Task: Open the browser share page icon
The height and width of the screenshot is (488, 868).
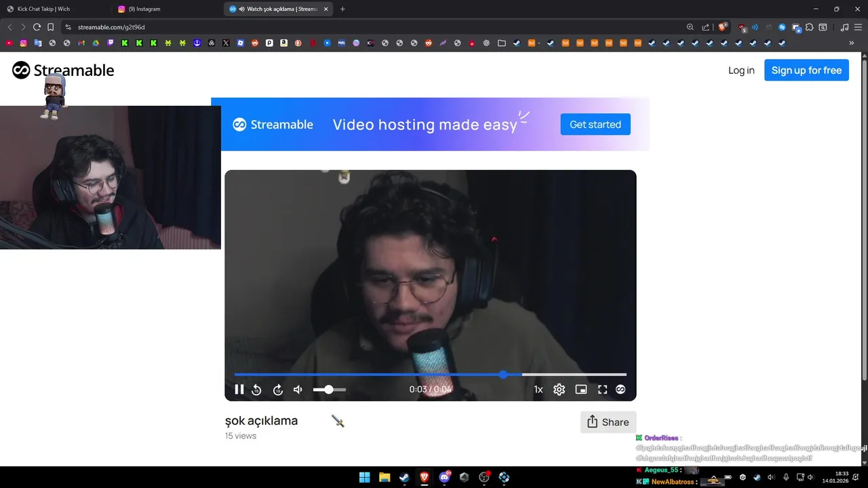Action: 705,27
